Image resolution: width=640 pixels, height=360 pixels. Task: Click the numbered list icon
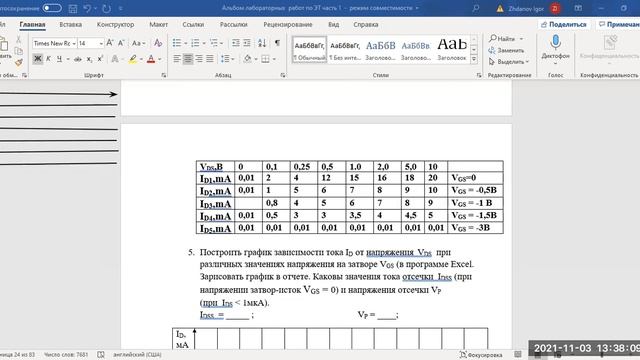pos(195,43)
